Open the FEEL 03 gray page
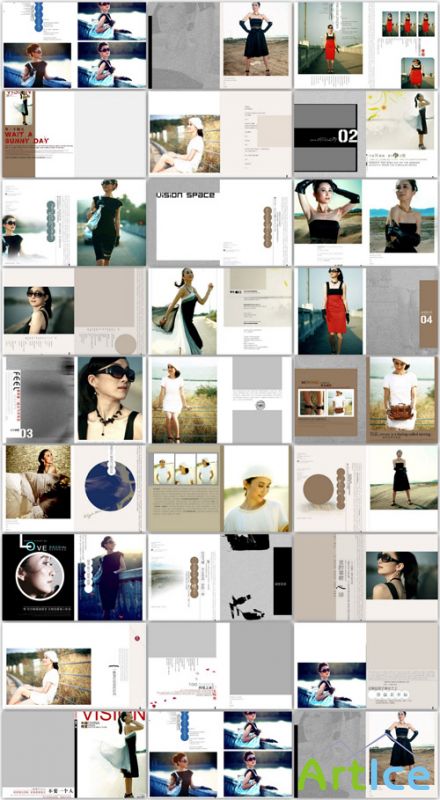The height and width of the screenshot is (800, 440). click(x=38, y=399)
